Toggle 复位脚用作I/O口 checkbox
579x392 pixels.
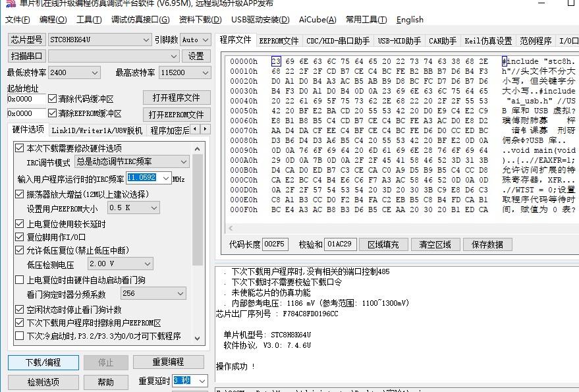pyautogui.click(x=20, y=237)
